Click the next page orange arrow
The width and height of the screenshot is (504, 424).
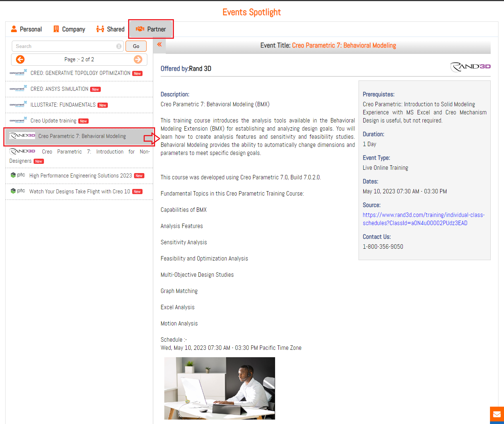[138, 59]
